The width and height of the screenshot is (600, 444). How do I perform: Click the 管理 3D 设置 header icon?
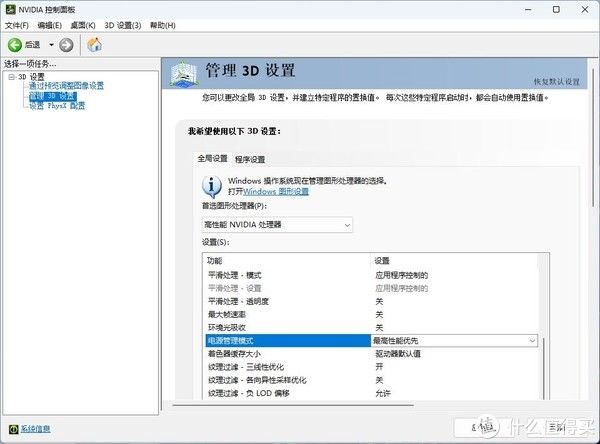[x=184, y=73]
